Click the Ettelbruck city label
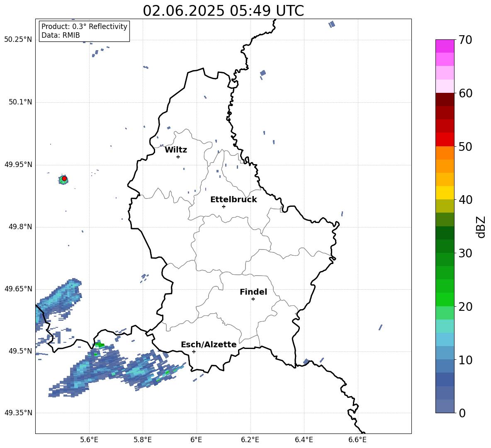The height and width of the screenshot is (448, 491). click(x=233, y=200)
